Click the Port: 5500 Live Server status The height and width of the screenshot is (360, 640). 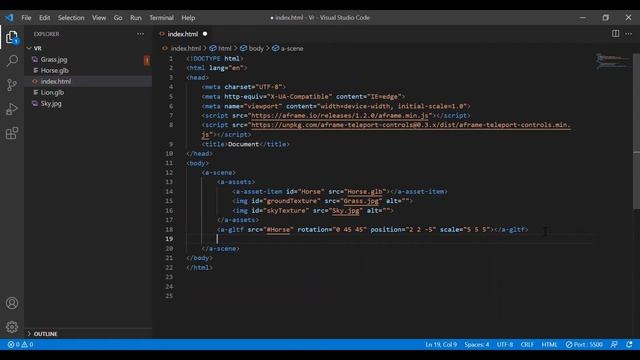coord(584,344)
